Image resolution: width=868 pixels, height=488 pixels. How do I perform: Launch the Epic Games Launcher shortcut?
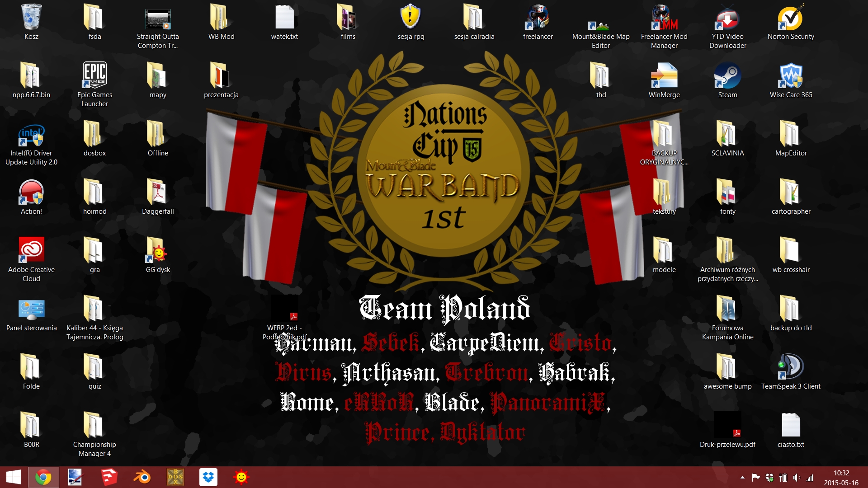pos(94,84)
